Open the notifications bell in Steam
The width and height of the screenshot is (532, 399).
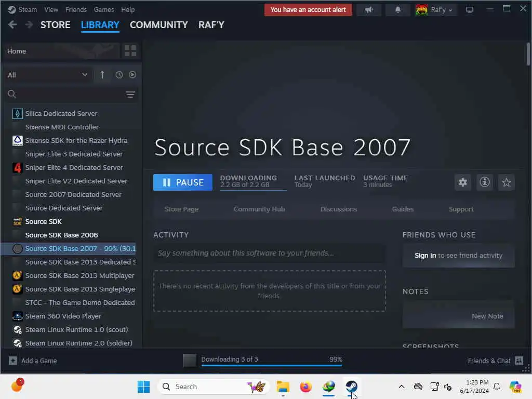397,10
